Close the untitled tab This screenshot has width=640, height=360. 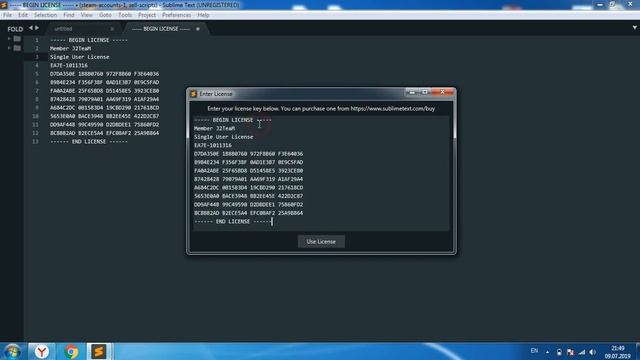pos(112,29)
